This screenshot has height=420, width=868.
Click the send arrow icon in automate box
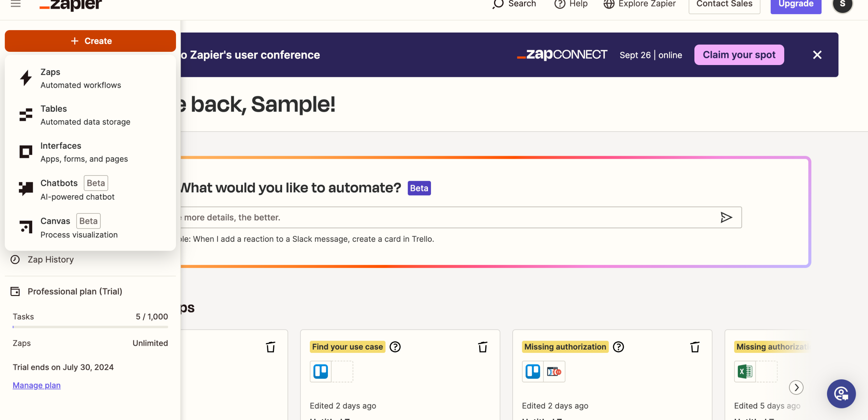tap(726, 217)
